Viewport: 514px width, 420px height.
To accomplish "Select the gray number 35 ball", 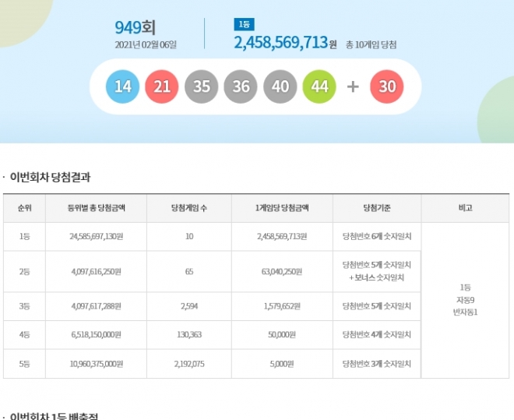I will [x=202, y=86].
